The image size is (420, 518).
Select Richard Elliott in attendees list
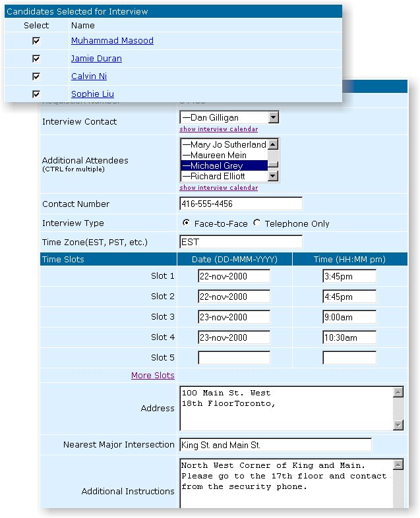(224, 176)
